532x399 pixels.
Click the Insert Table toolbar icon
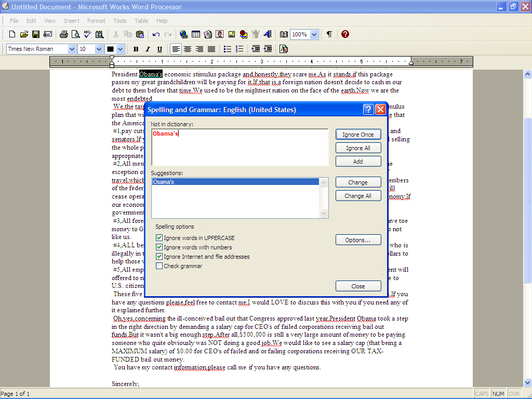(196, 34)
